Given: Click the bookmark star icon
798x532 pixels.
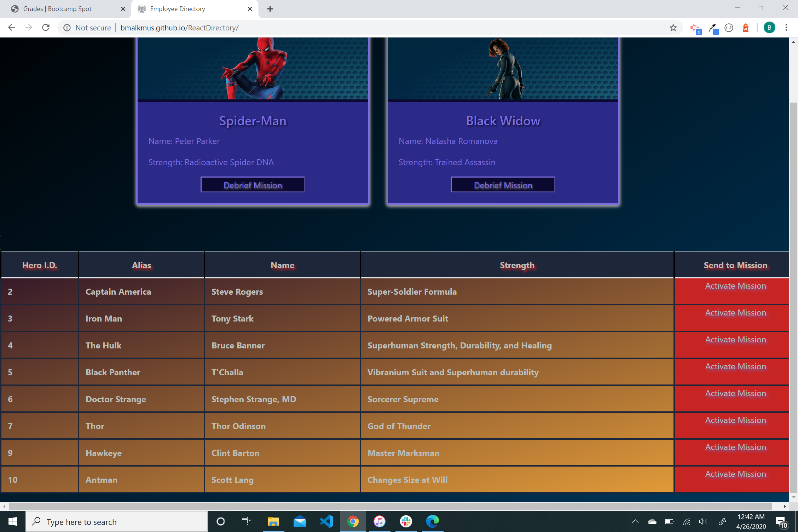Looking at the screenshot, I should (673, 28).
